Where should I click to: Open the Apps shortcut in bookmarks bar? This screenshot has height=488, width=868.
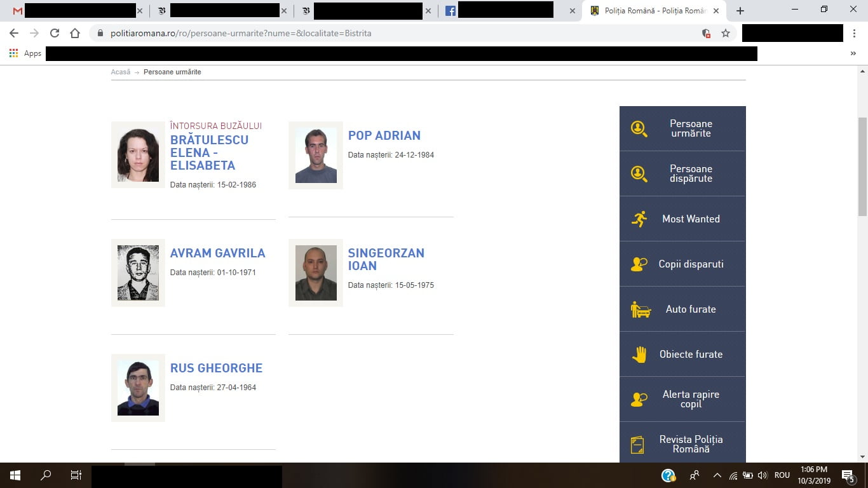pos(25,53)
